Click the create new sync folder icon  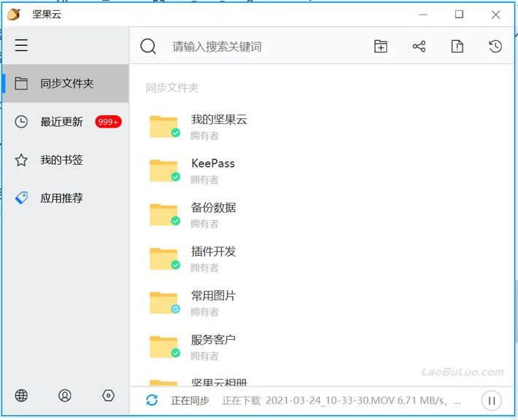(381, 46)
